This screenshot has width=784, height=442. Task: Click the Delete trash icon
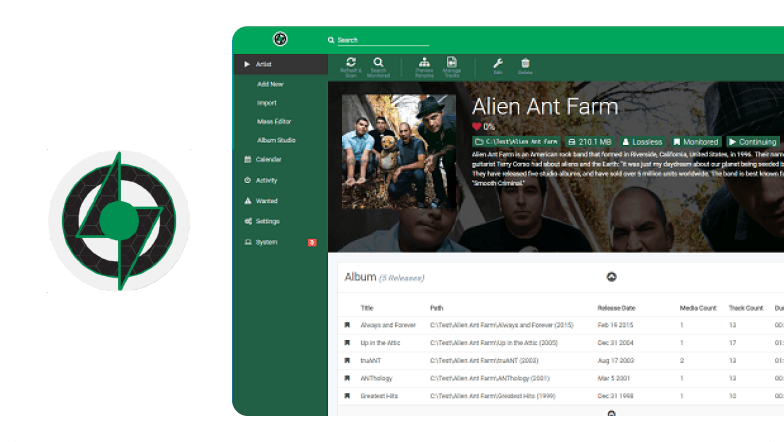pyautogui.click(x=525, y=64)
